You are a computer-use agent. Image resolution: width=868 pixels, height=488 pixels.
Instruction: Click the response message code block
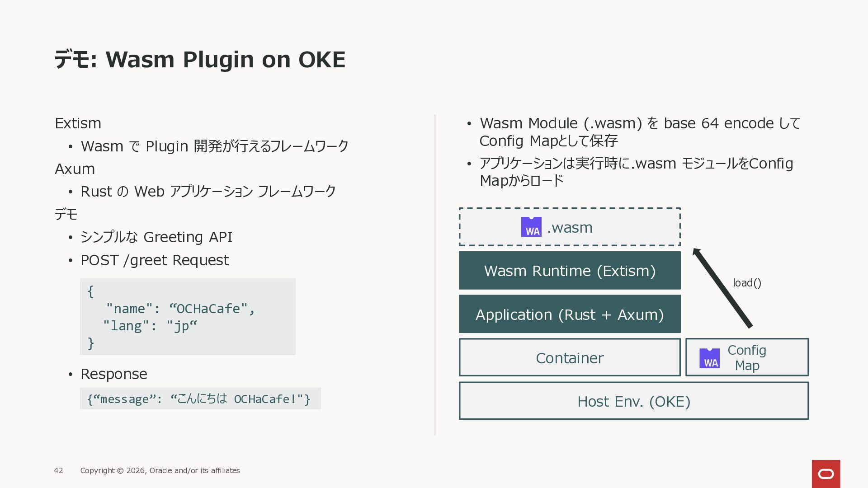coord(200,399)
